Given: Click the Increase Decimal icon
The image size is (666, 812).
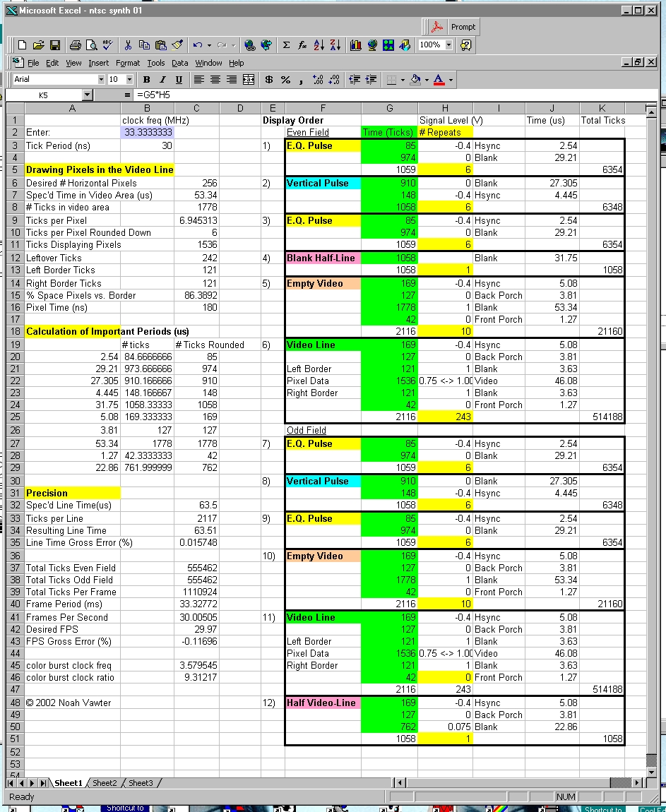Looking at the screenshot, I should 318,80.
